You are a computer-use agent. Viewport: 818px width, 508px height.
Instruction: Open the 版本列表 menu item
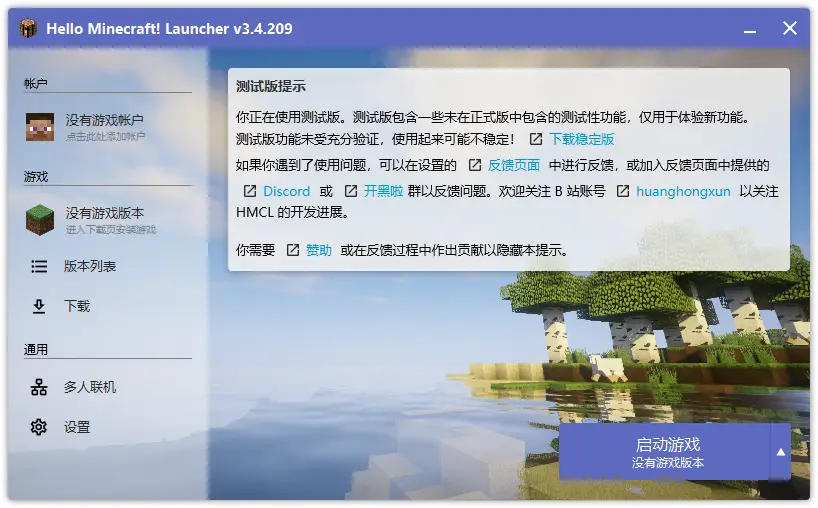click(x=90, y=267)
